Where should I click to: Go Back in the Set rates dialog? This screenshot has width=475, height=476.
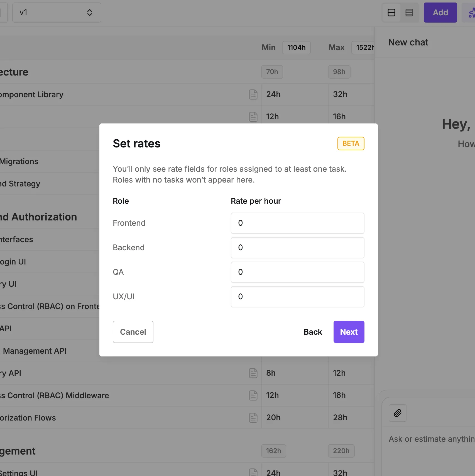coord(313,332)
